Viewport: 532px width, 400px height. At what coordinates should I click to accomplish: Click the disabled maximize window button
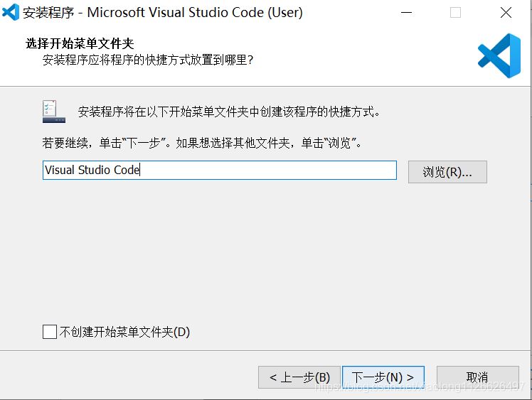[456, 13]
